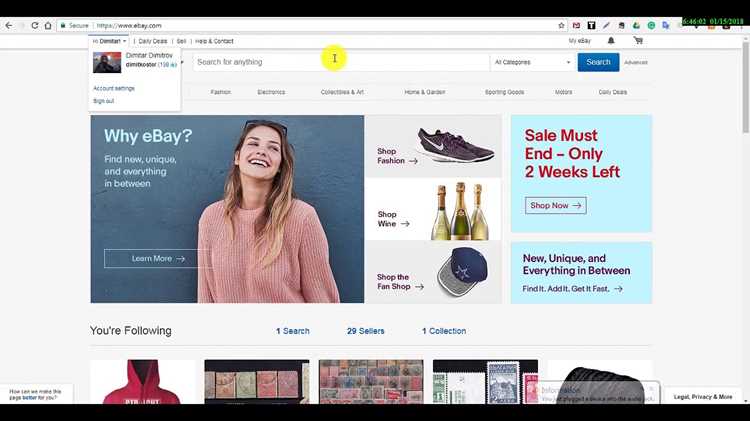This screenshot has height=421, width=750.
Task: Open the All Categories dropdown
Action: [532, 62]
